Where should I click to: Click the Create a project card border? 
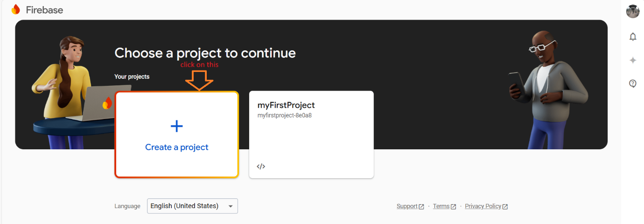point(177,134)
